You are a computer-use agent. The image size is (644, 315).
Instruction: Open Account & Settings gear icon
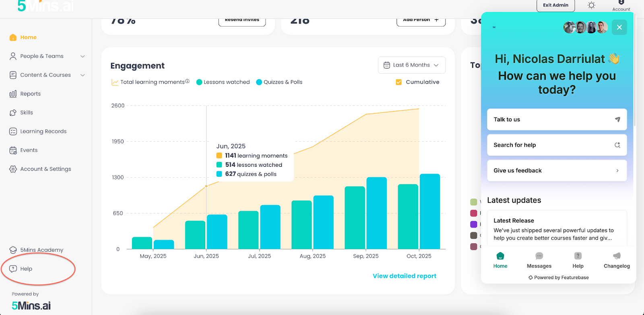tap(13, 169)
